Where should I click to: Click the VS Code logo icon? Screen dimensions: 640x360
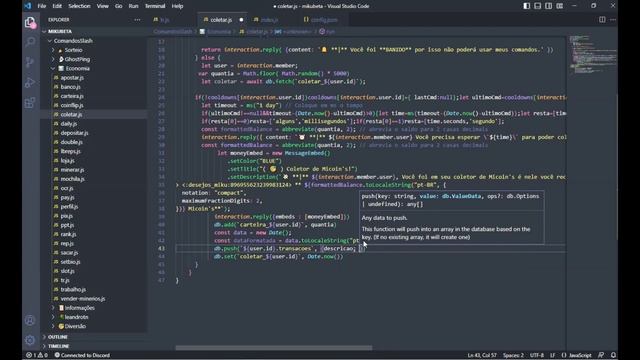tap(28, 6)
